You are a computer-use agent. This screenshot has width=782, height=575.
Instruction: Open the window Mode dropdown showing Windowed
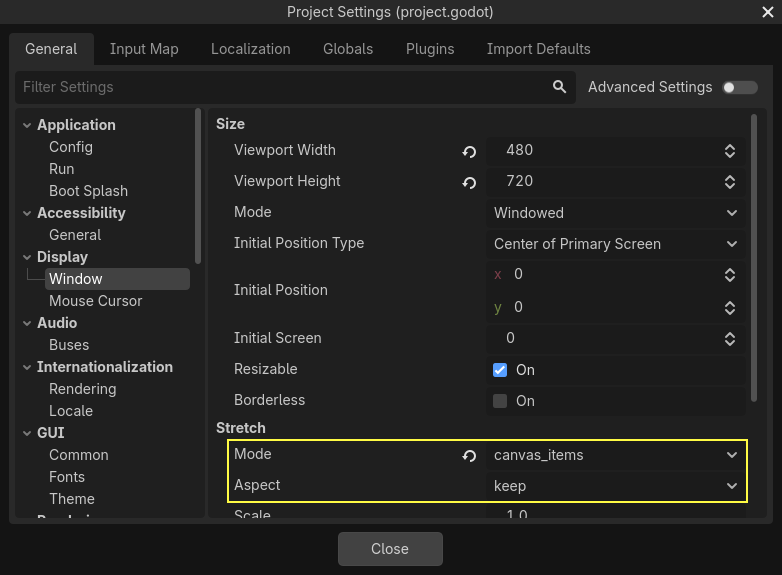615,213
